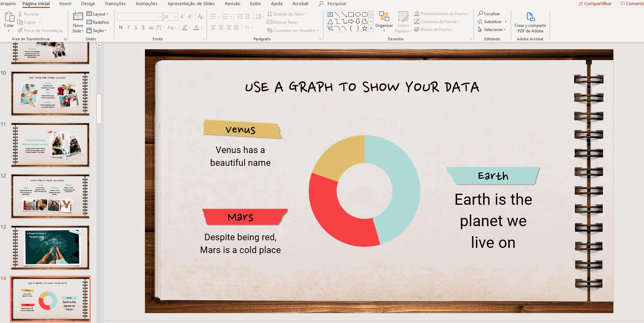
Task: Click the Decrease Font Size icon
Action: [190, 17]
